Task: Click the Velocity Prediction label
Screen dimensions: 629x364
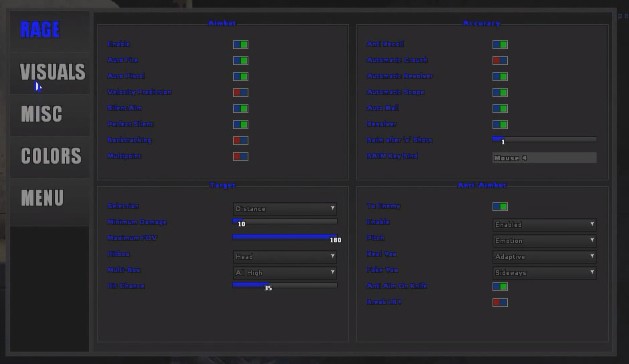Action: 139,92
